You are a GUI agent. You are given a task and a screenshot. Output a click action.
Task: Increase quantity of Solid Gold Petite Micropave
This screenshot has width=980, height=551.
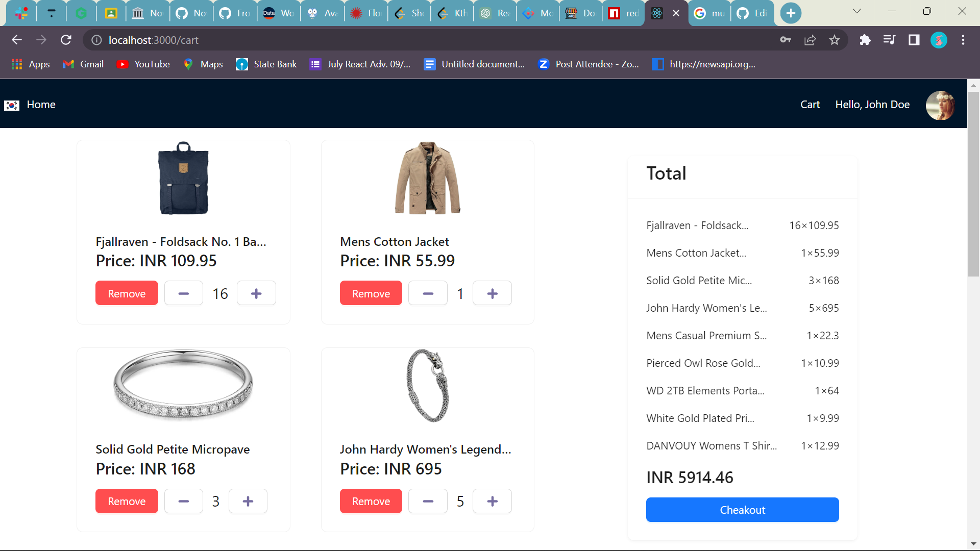[248, 501]
